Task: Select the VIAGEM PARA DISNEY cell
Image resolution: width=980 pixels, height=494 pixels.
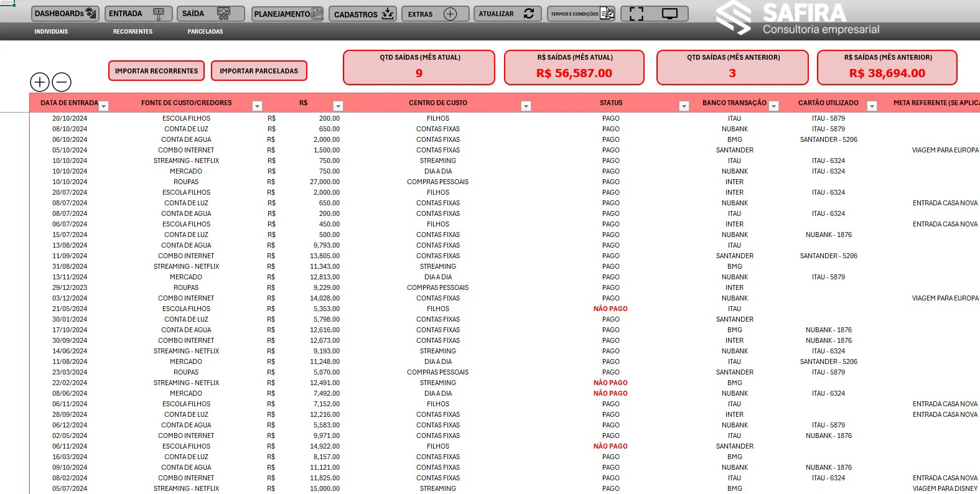Action: tap(945, 488)
